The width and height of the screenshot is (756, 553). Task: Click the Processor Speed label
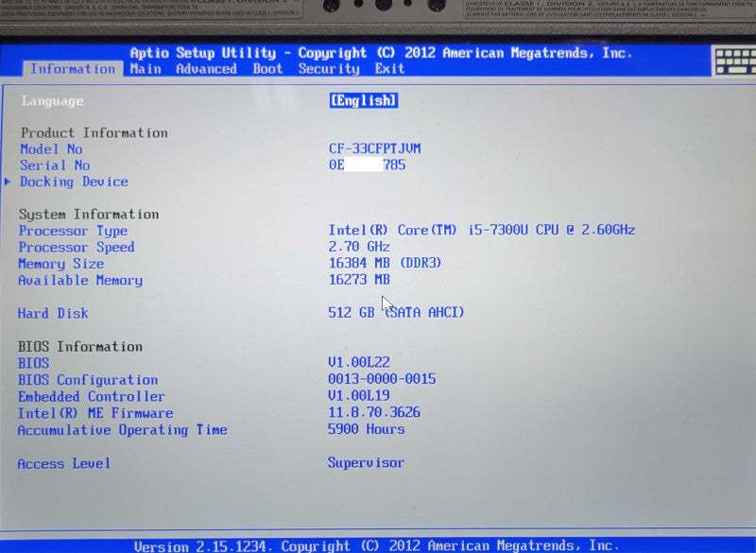(x=77, y=248)
